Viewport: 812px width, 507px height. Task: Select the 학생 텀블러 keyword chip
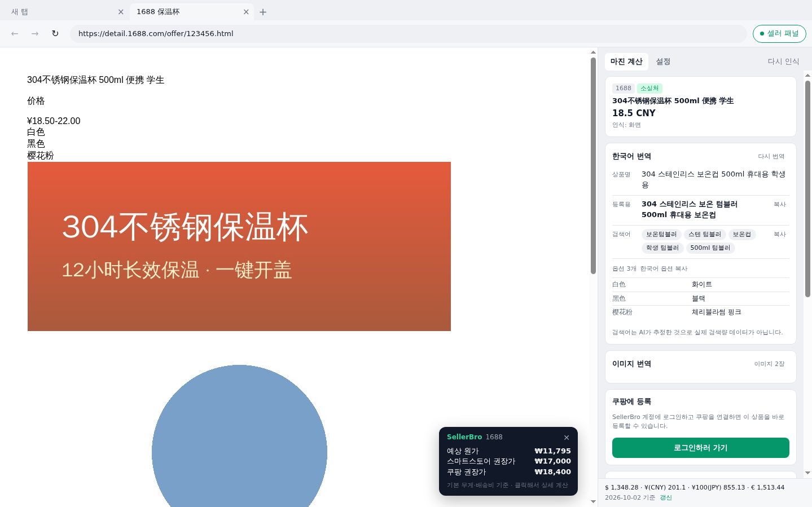pos(662,248)
